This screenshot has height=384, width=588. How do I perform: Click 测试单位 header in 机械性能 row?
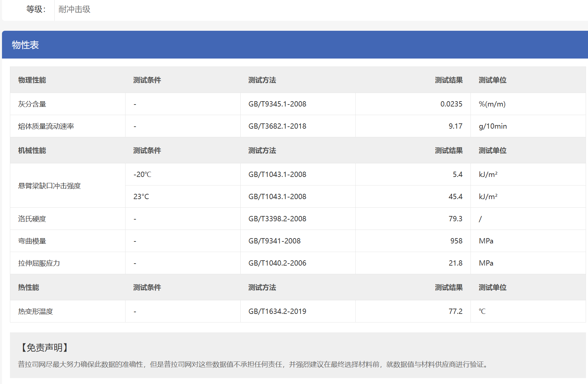tap(493, 150)
